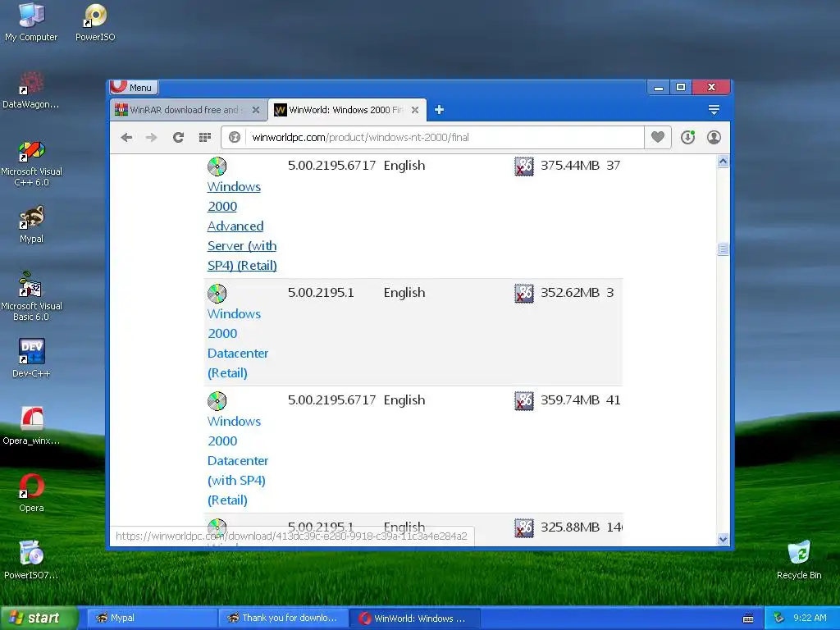
Task: Click version 5.00.2195.6717 in Advanced Server row
Action: [x=331, y=166]
